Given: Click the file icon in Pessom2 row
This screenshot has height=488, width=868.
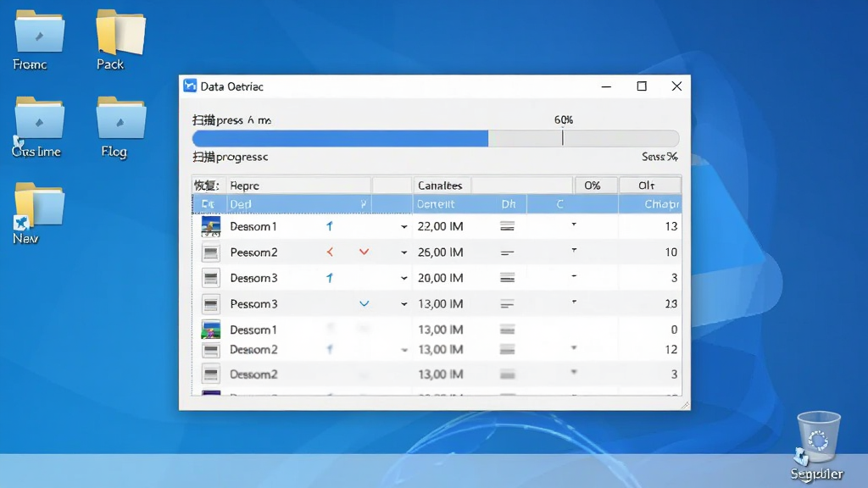Looking at the screenshot, I should tap(211, 252).
